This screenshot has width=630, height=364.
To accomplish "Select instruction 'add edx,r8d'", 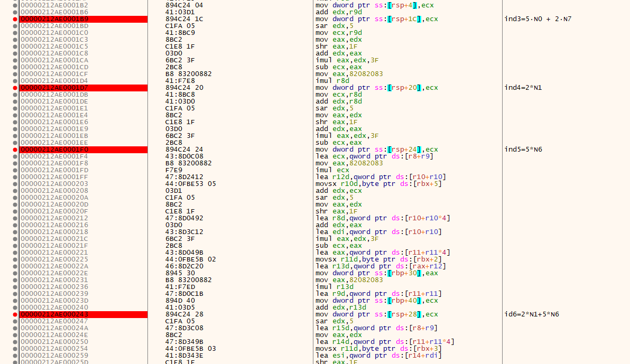I will tap(339, 101).
